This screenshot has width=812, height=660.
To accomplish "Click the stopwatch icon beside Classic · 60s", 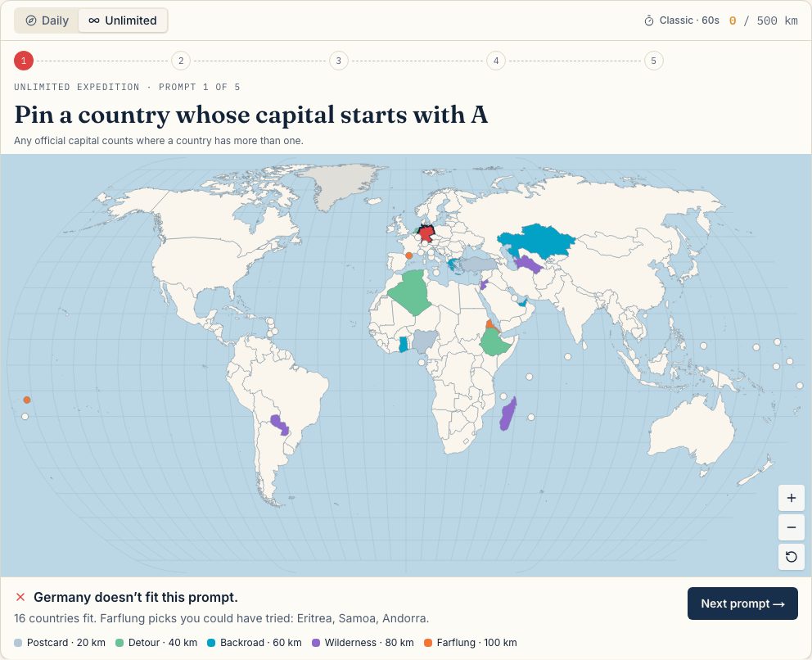I will pos(648,20).
